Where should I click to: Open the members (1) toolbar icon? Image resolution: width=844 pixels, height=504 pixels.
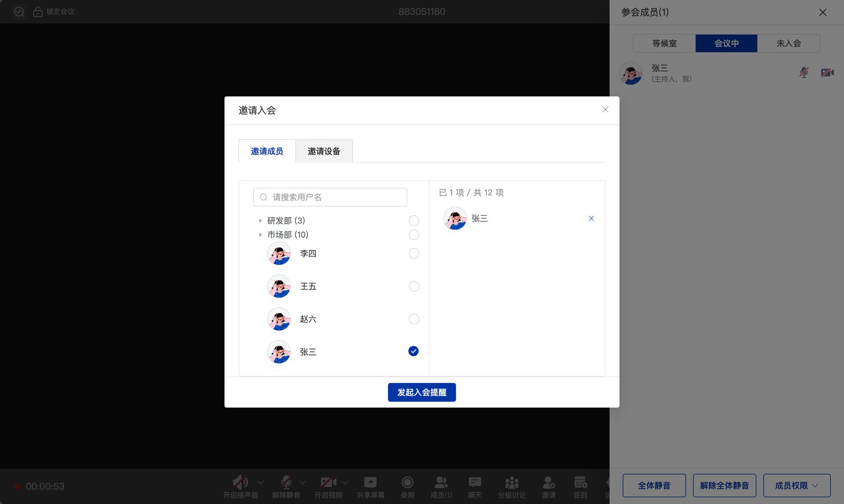(441, 482)
